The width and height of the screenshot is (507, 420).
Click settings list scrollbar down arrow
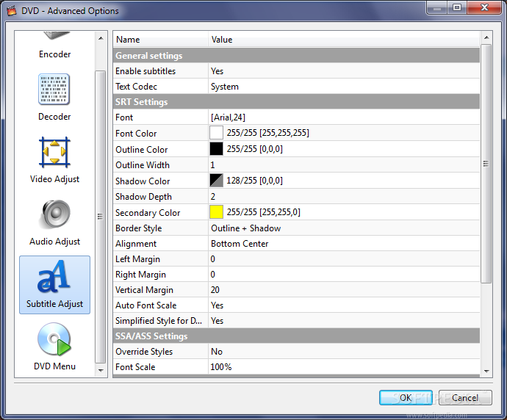pos(486,372)
